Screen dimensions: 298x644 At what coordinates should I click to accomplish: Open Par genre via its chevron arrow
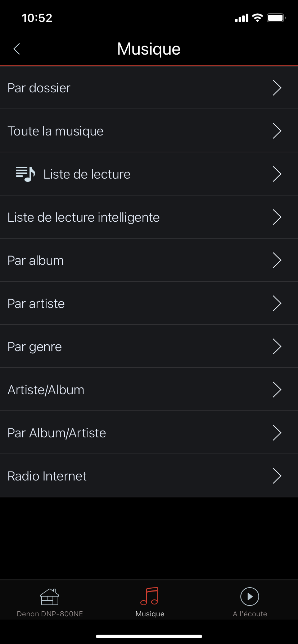[276, 346]
